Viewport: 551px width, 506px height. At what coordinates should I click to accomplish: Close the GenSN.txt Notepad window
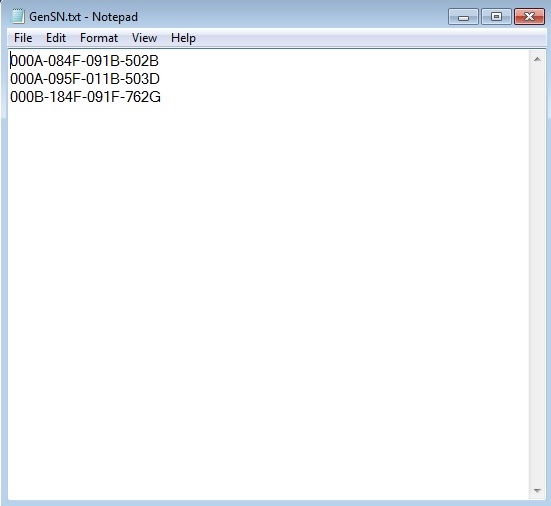click(529, 17)
